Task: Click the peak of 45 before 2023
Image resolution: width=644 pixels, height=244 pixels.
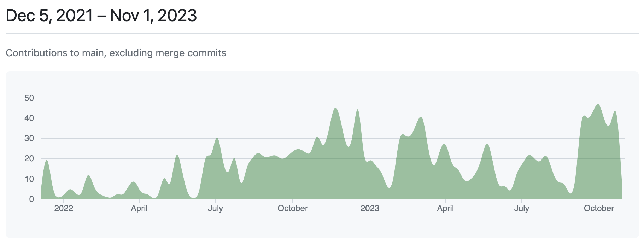Action: [335, 108]
